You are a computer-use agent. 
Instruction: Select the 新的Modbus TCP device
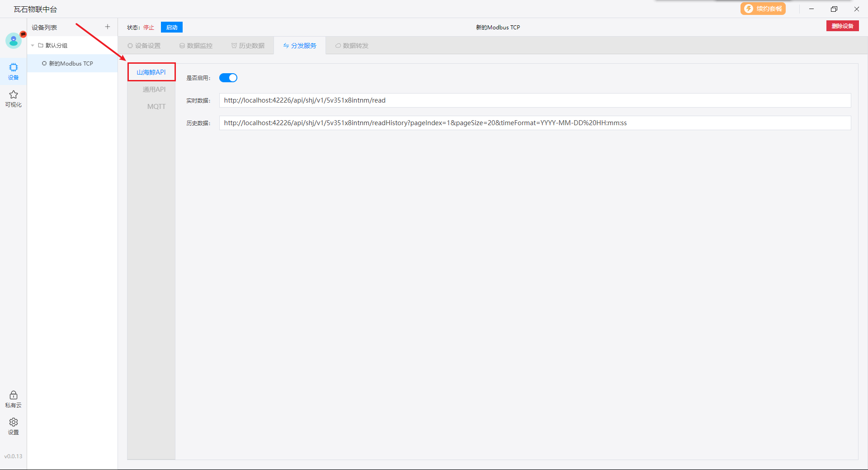click(x=71, y=64)
